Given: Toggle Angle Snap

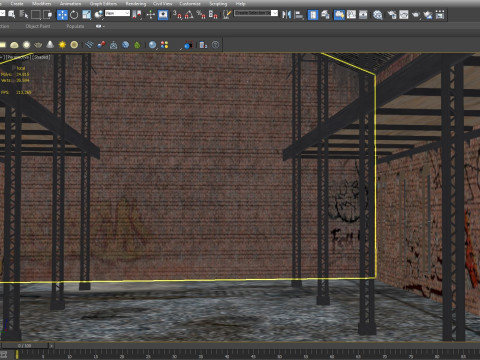Looking at the screenshot, I should point(189,15).
